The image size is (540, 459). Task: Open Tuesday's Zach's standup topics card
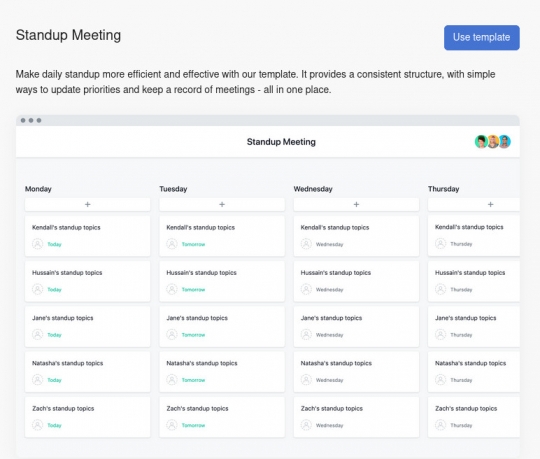coord(222,417)
